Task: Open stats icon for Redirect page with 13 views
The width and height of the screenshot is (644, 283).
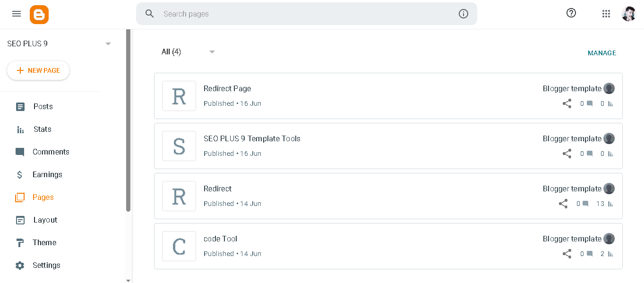Action: pyautogui.click(x=610, y=204)
